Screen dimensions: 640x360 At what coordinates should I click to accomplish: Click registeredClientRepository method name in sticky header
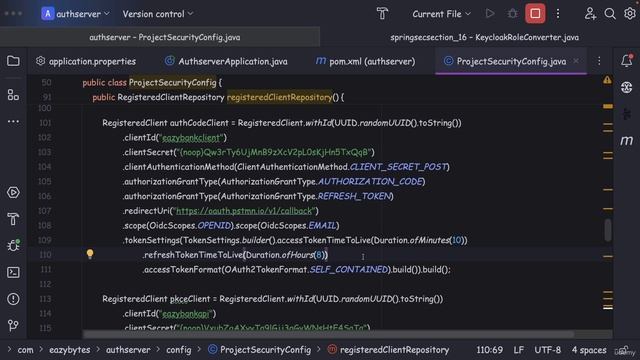click(x=279, y=97)
